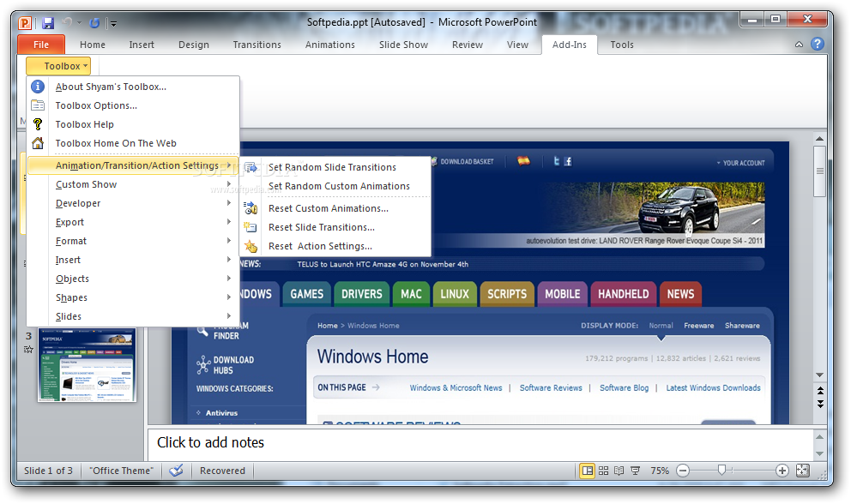Click the Toolbox Home house icon
This screenshot has width=851, height=504.
point(38,143)
